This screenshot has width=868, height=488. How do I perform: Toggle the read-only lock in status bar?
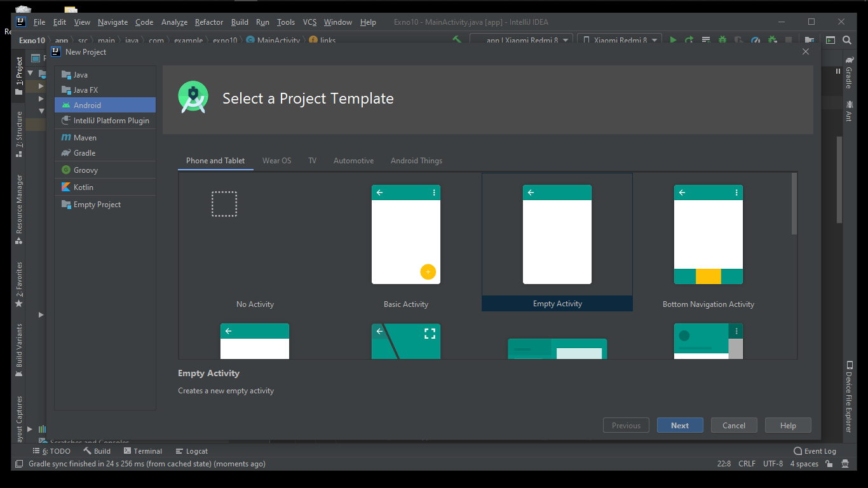829,464
